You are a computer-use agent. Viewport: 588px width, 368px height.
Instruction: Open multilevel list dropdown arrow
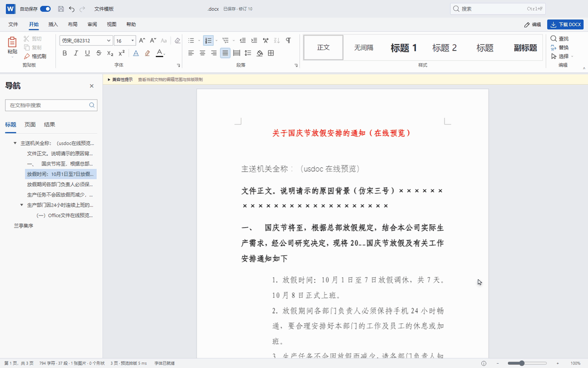click(233, 41)
